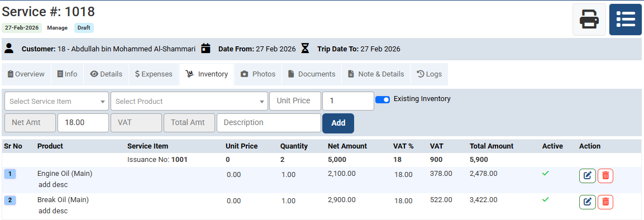Click the Total Amt field
This screenshot has height=220, width=644.
(x=189, y=123)
